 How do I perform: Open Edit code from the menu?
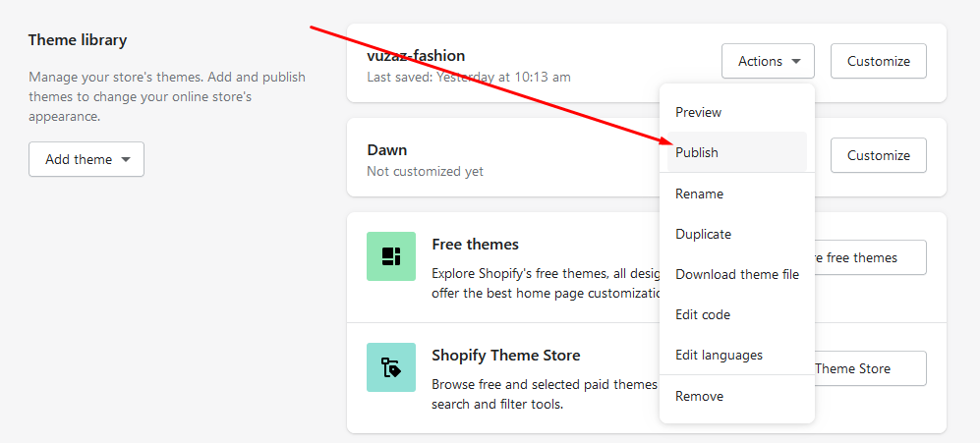(x=703, y=314)
